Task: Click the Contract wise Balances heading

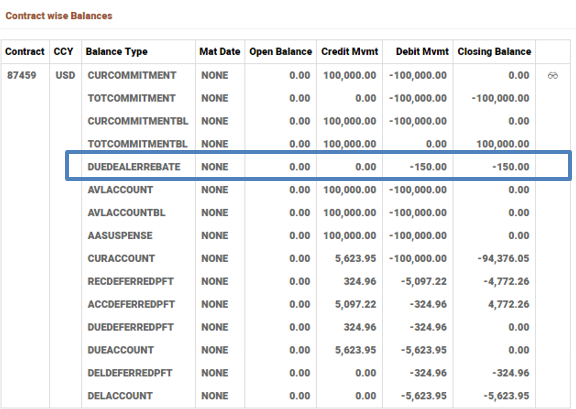Action: pos(59,16)
